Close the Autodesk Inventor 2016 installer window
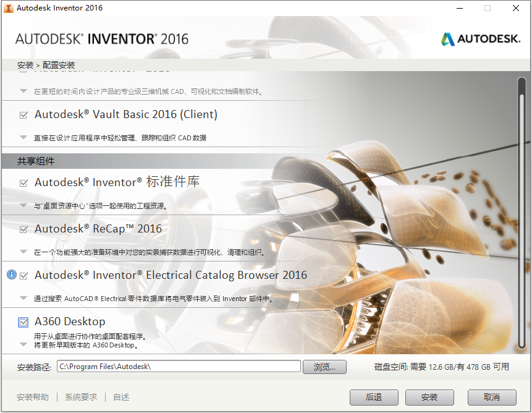The width and height of the screenshot is (532, 413). coord(516,8)
